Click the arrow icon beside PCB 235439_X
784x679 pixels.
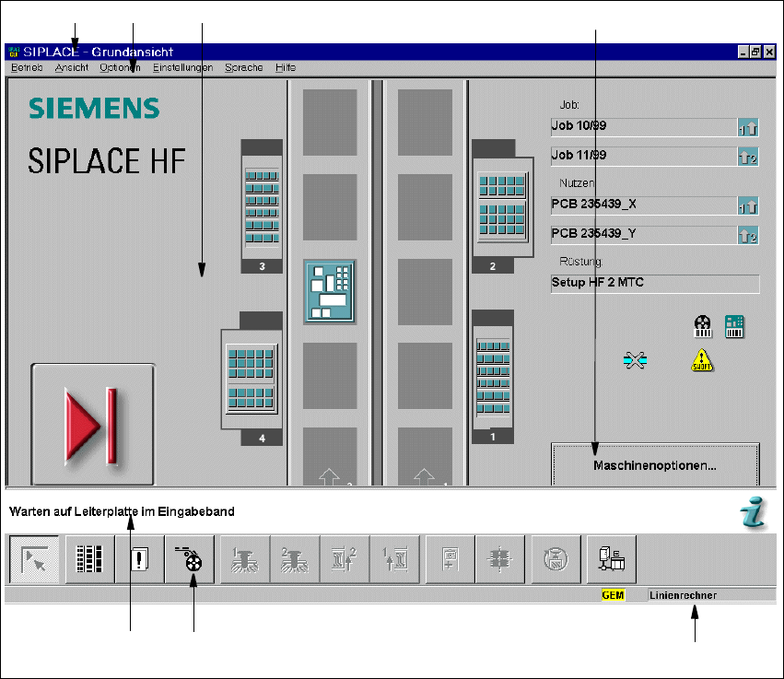click(x=748, y=206)
